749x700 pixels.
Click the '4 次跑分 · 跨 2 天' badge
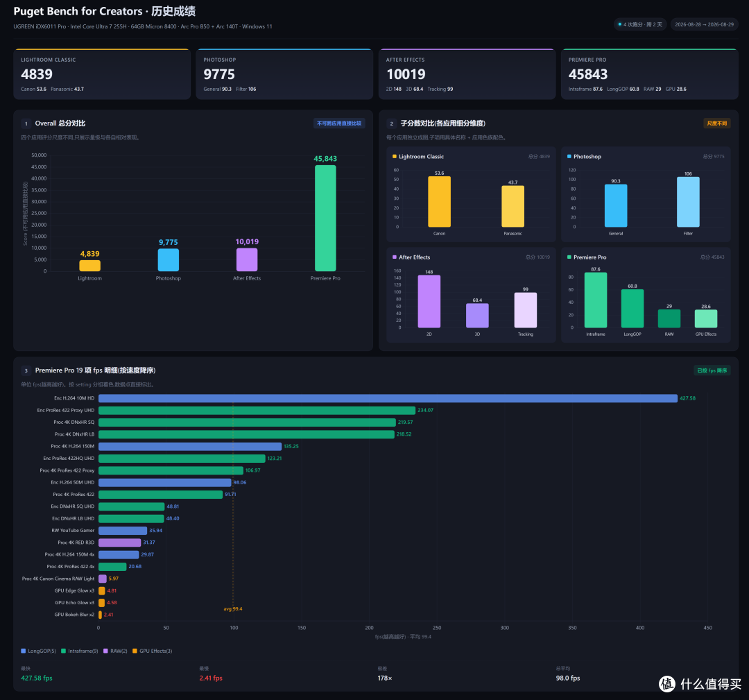pyautogui.click(x=640, y=24)
